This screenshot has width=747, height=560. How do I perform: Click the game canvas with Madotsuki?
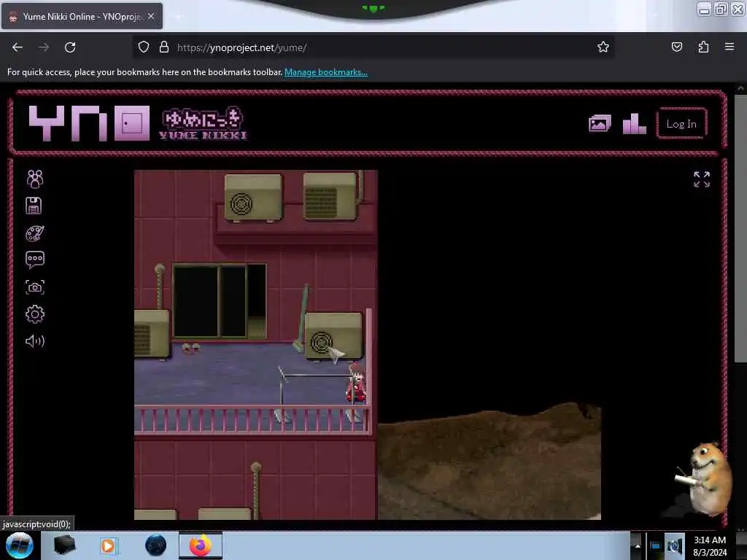point(368,345)
